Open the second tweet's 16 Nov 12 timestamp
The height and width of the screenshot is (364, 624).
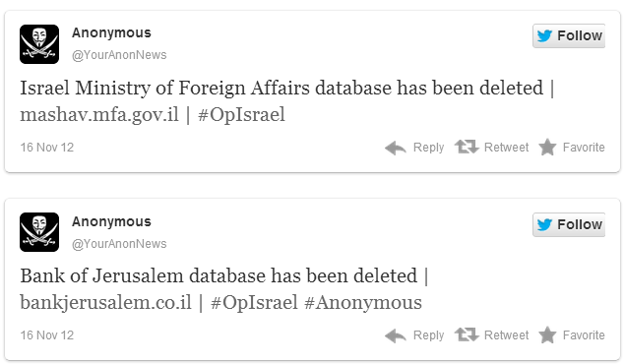pyautogui.click(x=47, y=335)
